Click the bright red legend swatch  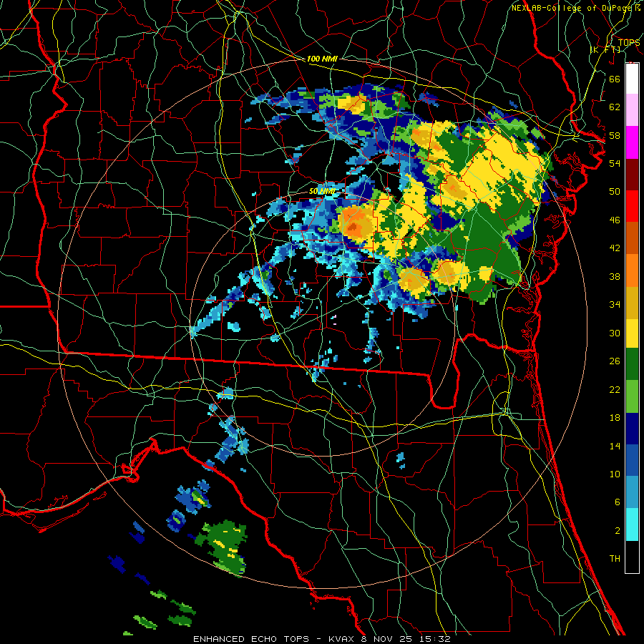click(632, 206)
